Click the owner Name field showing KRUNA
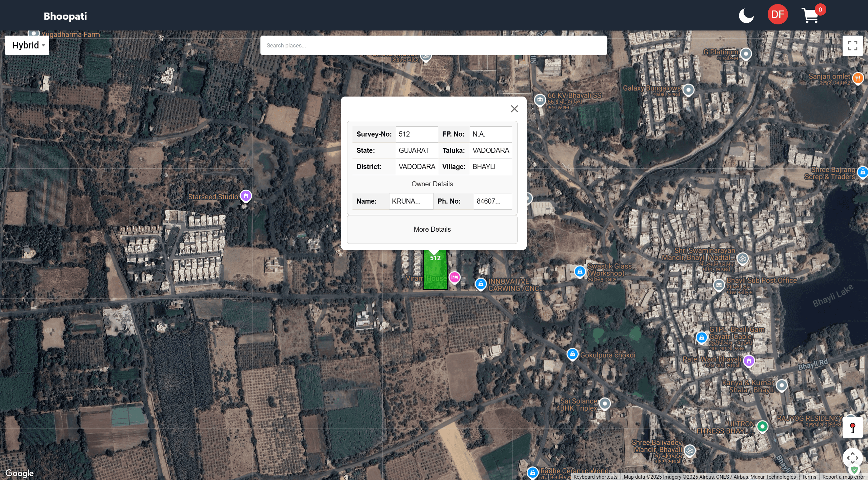The image size is (868, 480). (x=410, y=201)
